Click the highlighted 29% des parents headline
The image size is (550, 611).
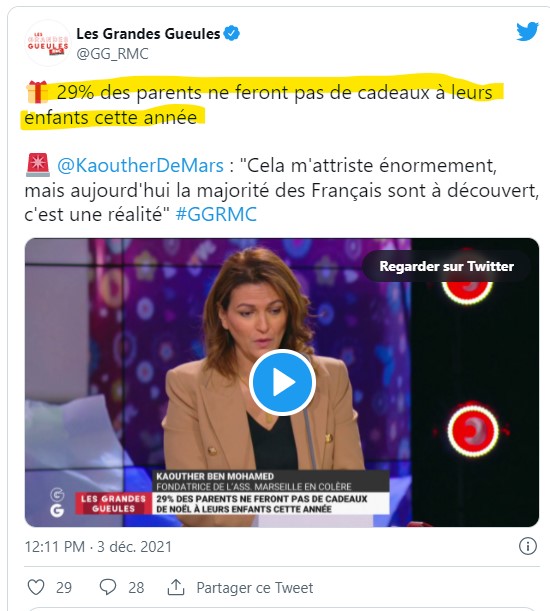pos(261,104)
